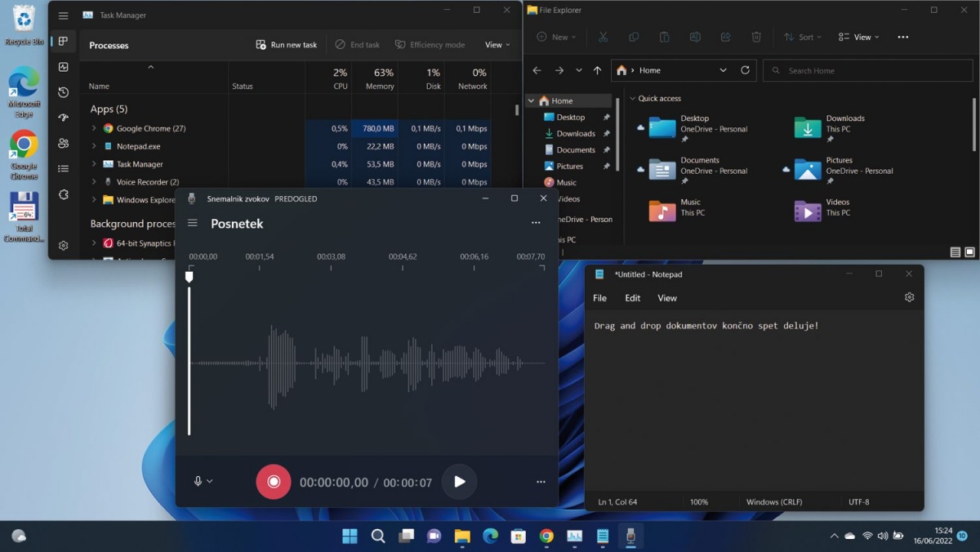Click the Rename icon in File Explorer toolbar
Viewport: 980px width, 552px height.
(695, 37)
